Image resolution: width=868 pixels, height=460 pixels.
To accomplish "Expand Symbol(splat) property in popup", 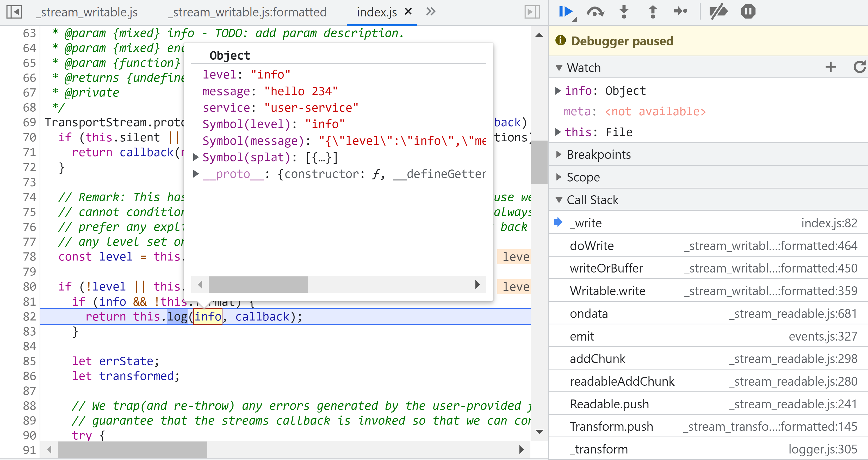I will tap(196, 157).
